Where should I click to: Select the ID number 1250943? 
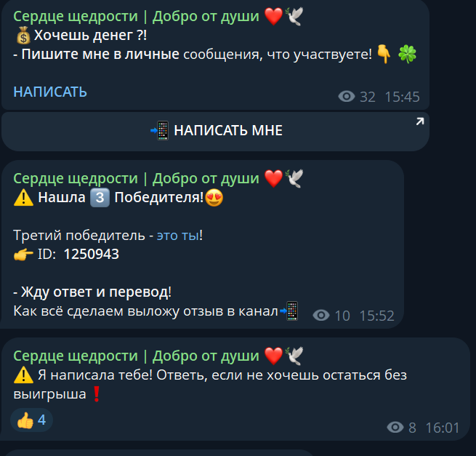coord(91,255)
